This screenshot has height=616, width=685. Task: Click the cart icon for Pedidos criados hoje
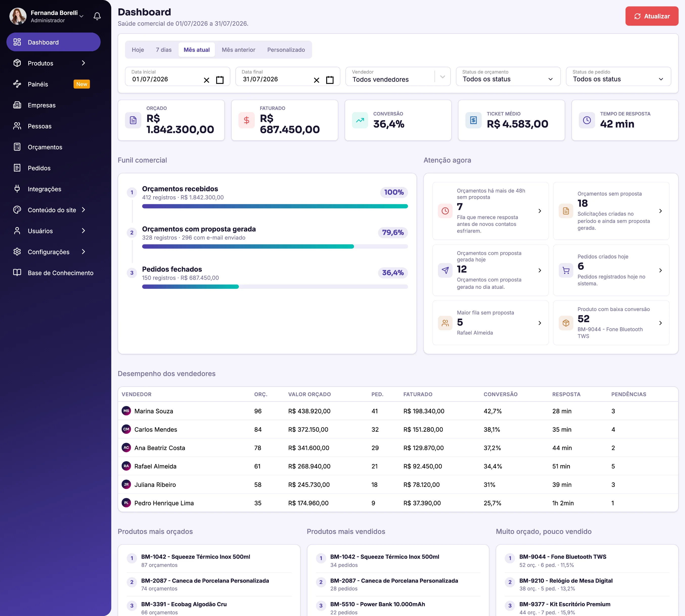coord(566,270)
